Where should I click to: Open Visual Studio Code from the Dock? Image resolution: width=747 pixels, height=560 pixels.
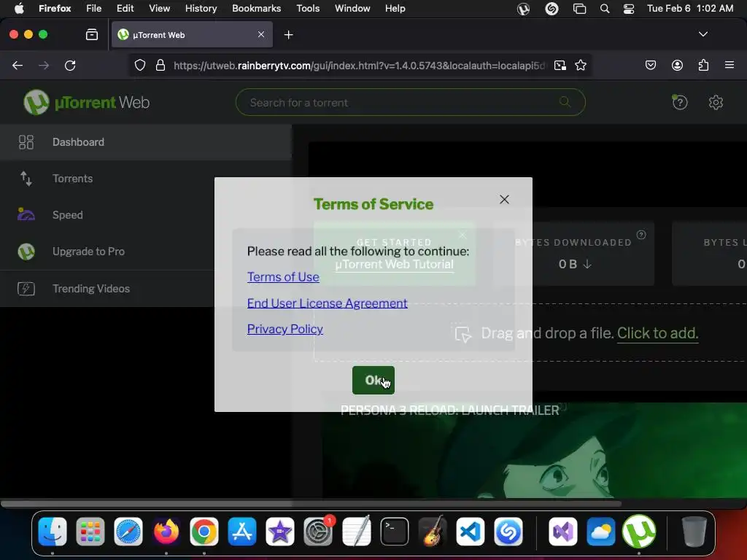[x=471, y=532]
